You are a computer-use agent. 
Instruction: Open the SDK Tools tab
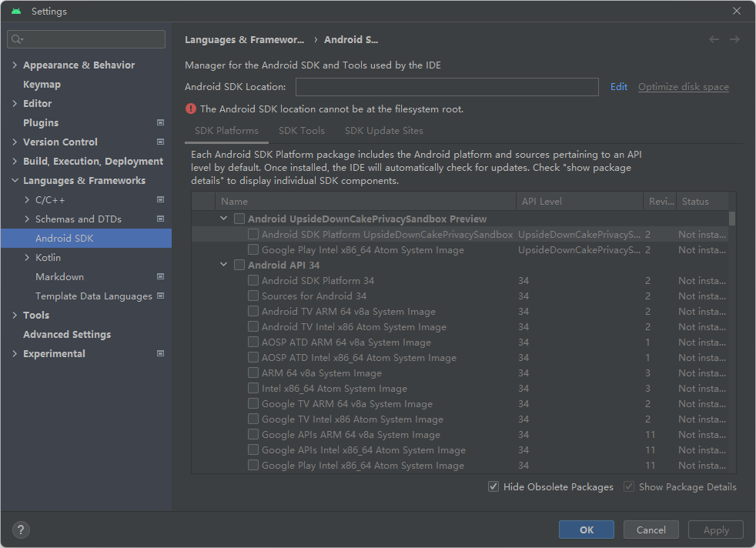(301, 131)
